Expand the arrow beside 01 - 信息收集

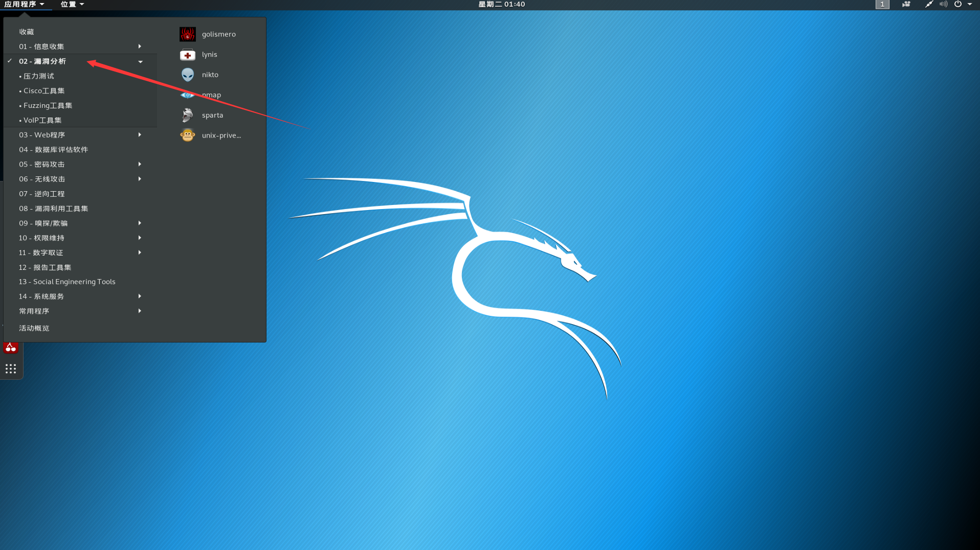[x=140, y=47]
